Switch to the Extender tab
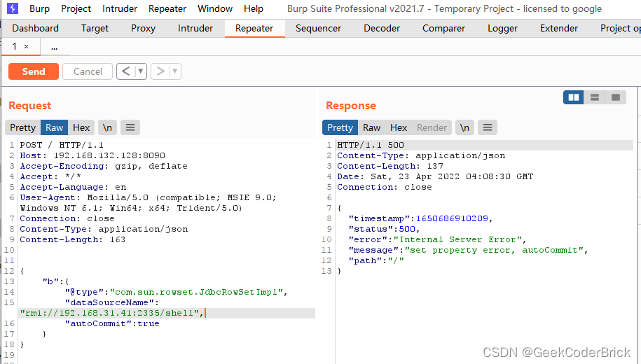641x364 pixels. pos(559,28)
